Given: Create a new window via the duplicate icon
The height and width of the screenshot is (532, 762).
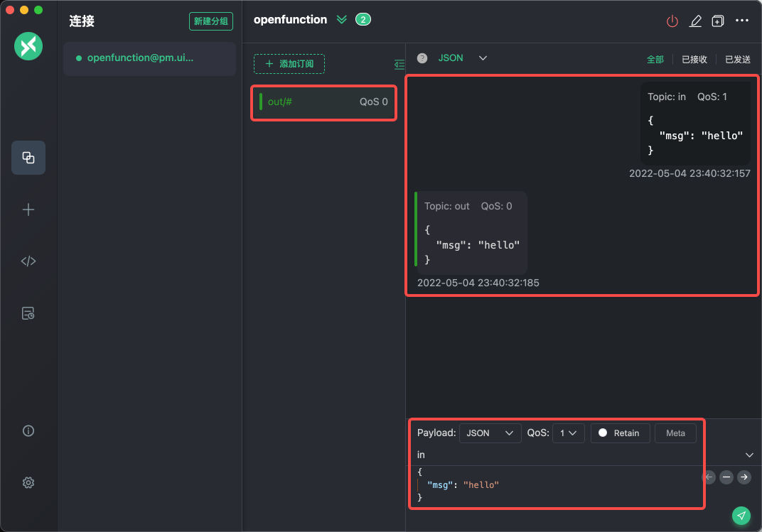Looking at the screenshot, I should [x=717, y=21].
